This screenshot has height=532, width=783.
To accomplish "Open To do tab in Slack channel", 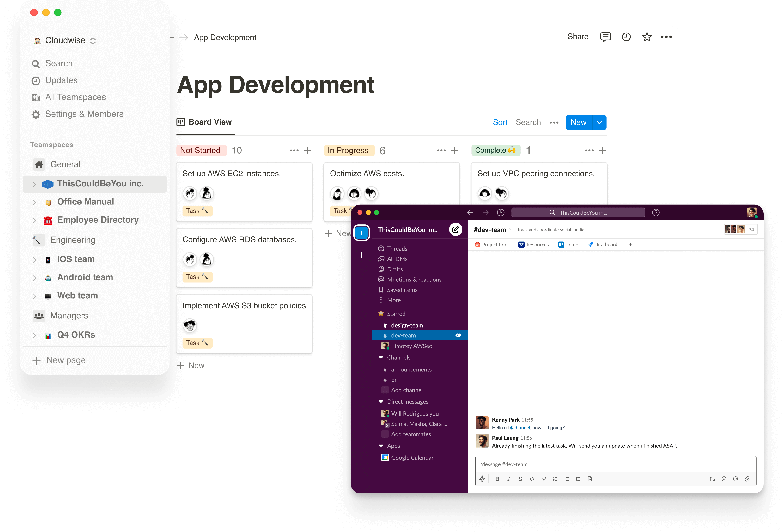I will pyautogui.click(x=568, y=245).
